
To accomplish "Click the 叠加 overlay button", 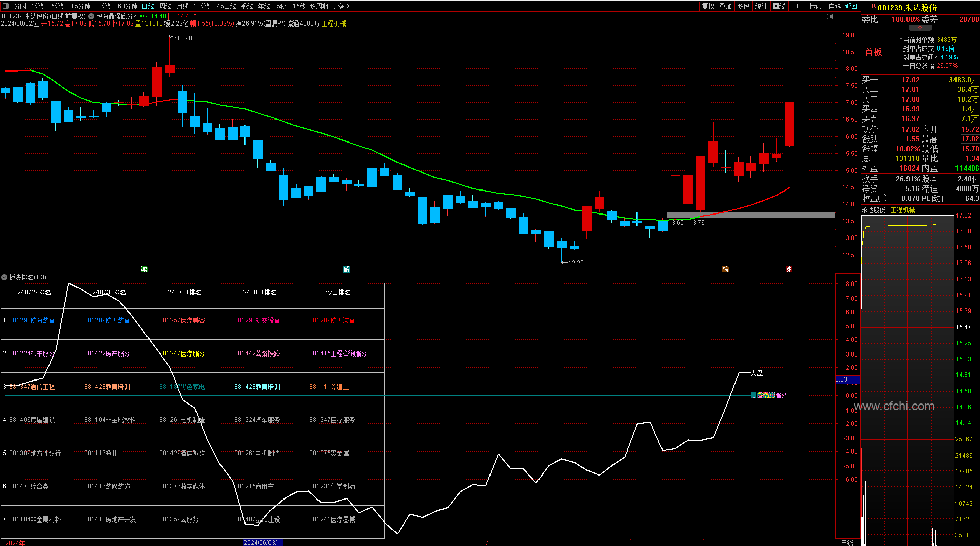I will 725,6.
